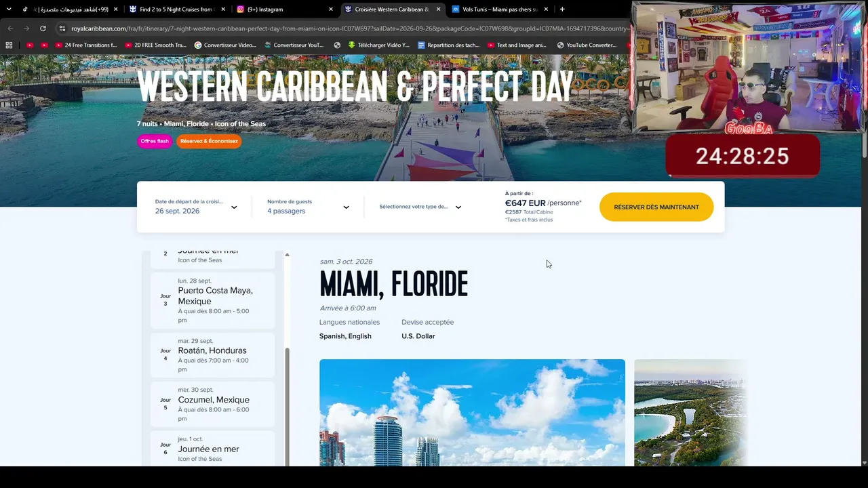Open the first YouTube bookmark icon

(x=30, y=45)
